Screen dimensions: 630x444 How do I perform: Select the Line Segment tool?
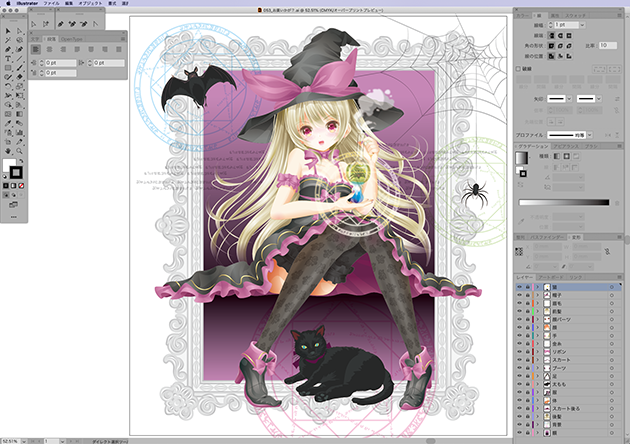pyautogui.click(x=19, y=59)
